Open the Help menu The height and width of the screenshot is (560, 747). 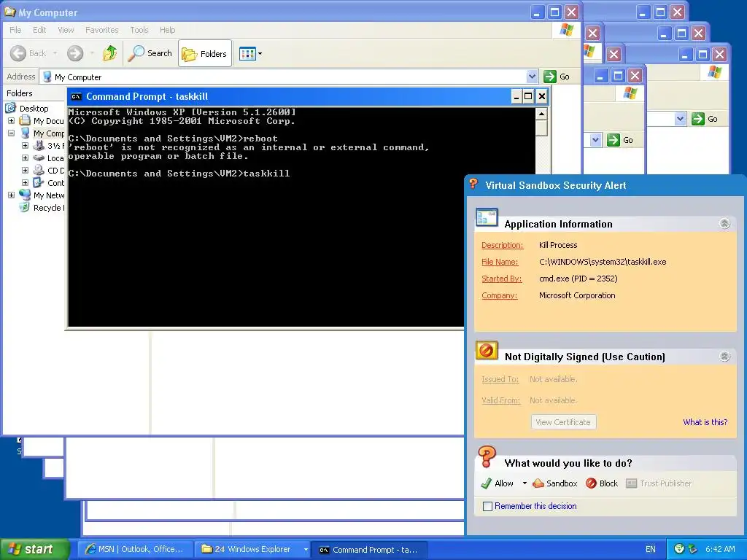point(167,29)
